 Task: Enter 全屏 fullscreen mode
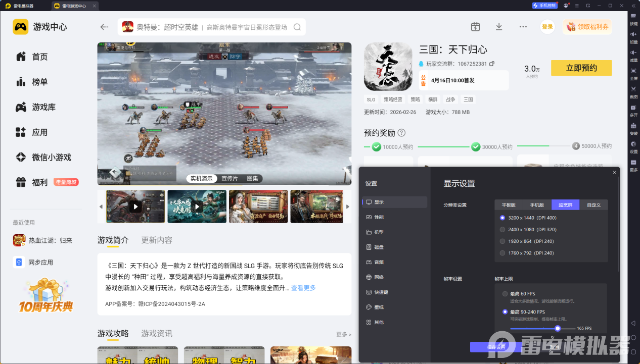[633, 74]
